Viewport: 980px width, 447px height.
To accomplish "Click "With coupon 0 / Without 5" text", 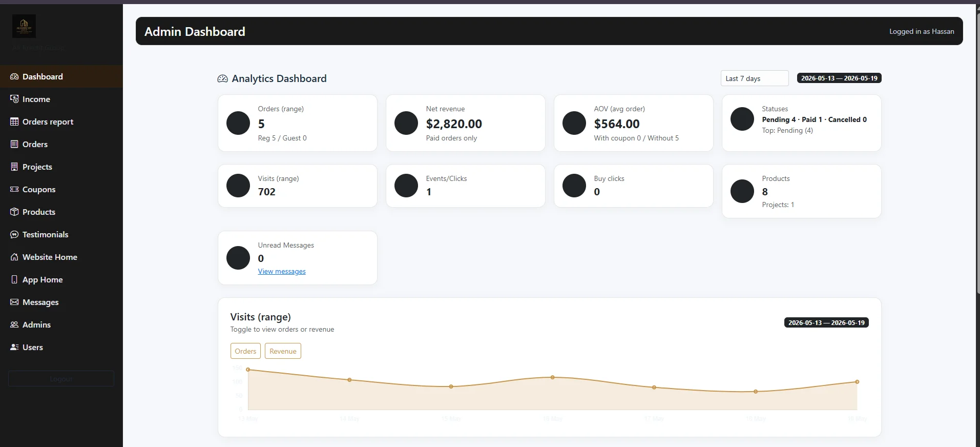I will point(636,138).
